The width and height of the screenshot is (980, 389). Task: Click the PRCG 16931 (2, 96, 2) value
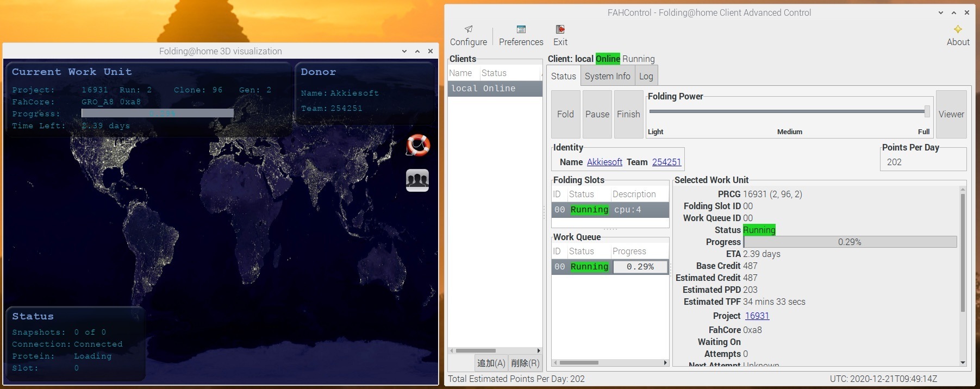point(772,194)
